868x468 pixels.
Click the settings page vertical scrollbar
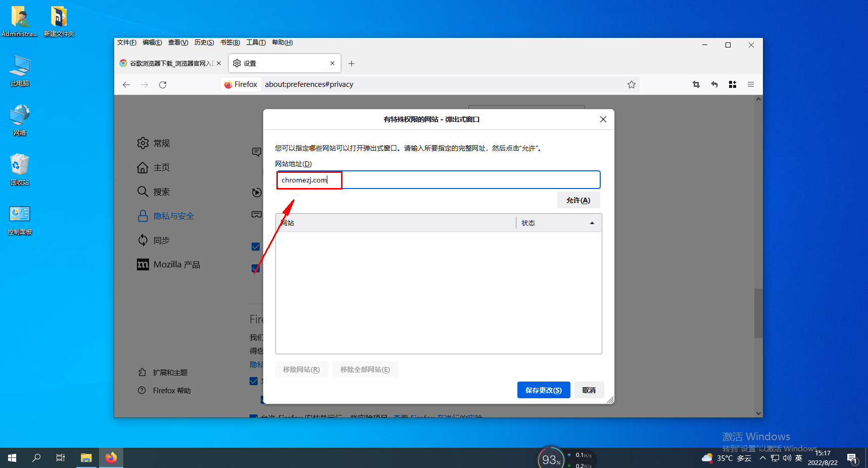click(758, 313)
